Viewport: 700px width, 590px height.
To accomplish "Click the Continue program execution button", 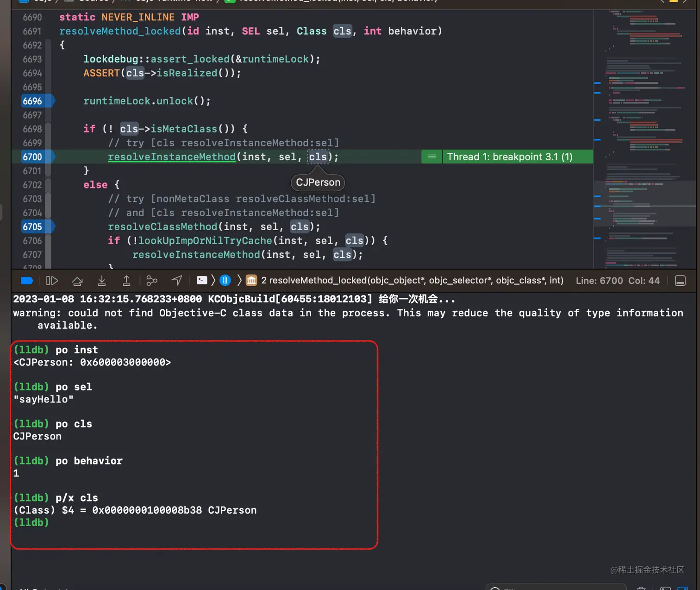I will (x=52, y=281).
